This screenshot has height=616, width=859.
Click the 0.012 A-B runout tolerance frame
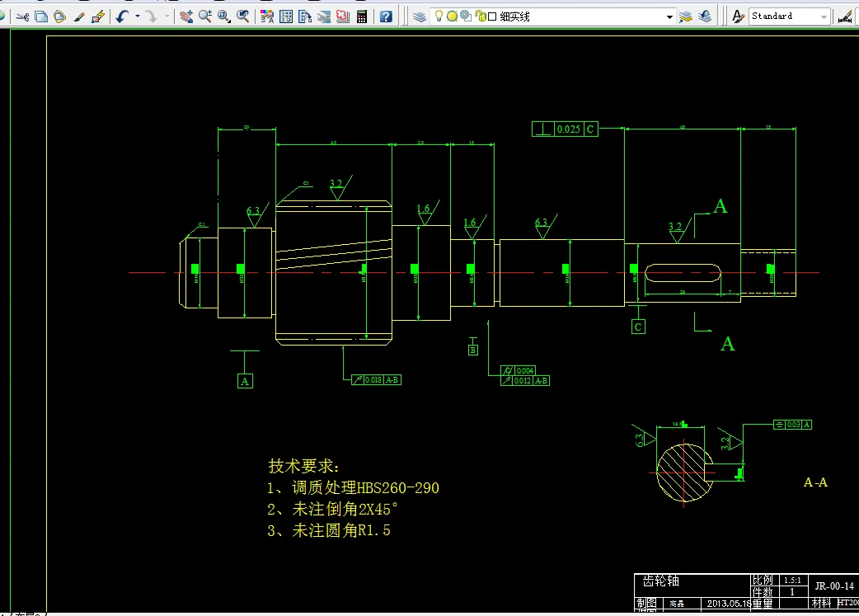pos(525,380)
